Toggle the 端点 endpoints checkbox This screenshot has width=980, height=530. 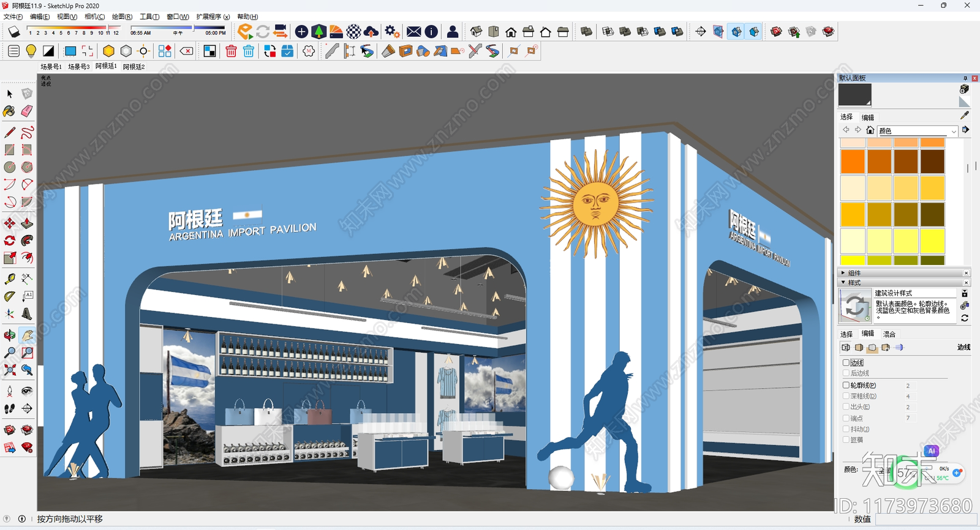[846, 418]
